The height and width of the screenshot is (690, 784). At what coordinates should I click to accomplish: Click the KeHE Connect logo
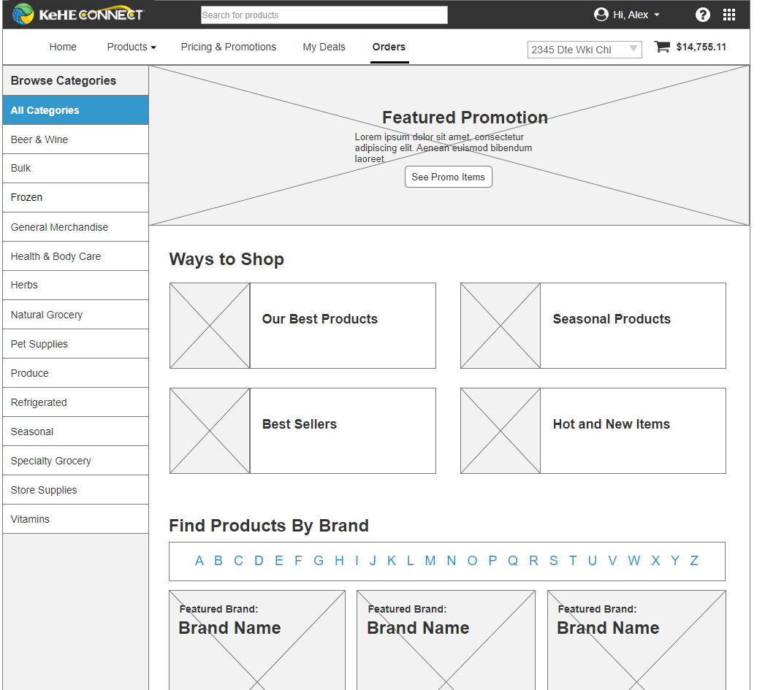[x=78, y=15]
